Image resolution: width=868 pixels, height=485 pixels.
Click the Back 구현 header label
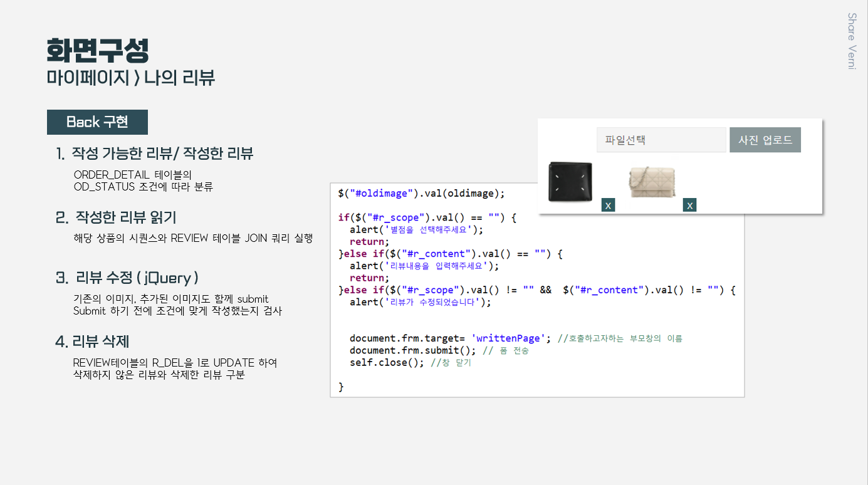coord(97,122)
